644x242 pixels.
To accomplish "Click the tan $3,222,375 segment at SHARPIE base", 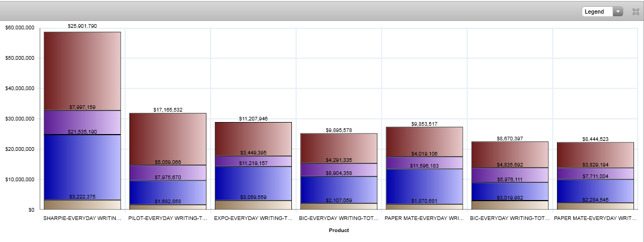I will tap(82, 205).
